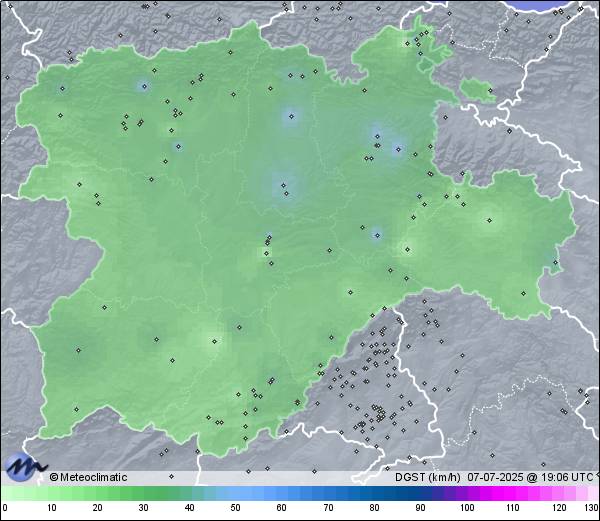Click the 10 label on the scale
Screen dimensions: 600x521
(52, 508)
